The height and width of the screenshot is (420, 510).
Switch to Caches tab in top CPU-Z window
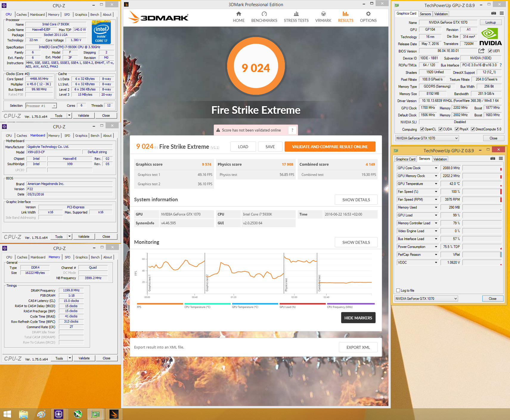21,14
